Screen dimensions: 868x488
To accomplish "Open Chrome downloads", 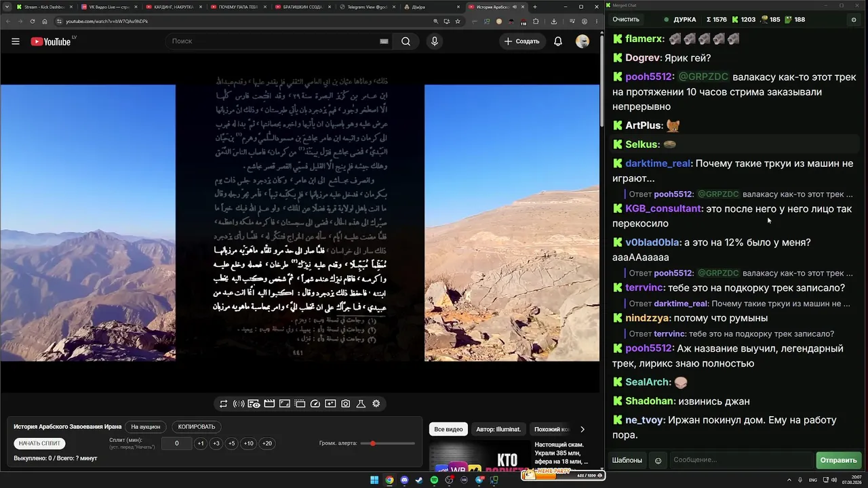I will coord(554,21).
